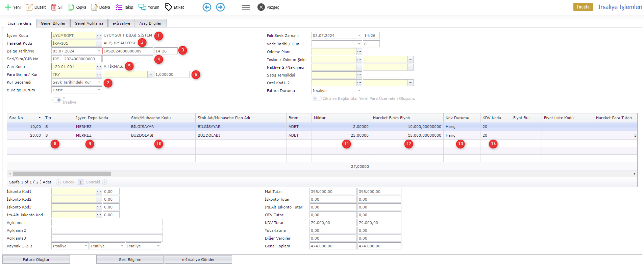The width and height of the screenshot is (644, 266).
Task: Switch to Genel Açıklama tab
Action: coord(89,23)
